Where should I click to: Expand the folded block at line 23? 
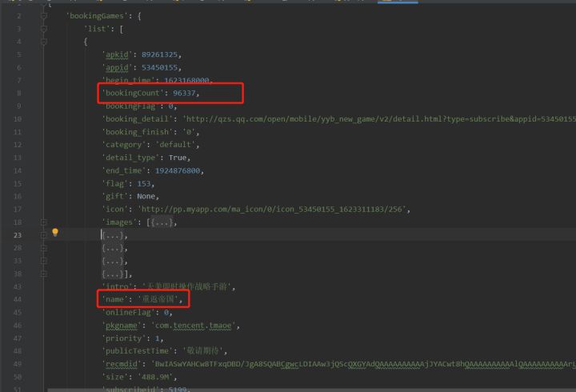[x=44, y=235]
